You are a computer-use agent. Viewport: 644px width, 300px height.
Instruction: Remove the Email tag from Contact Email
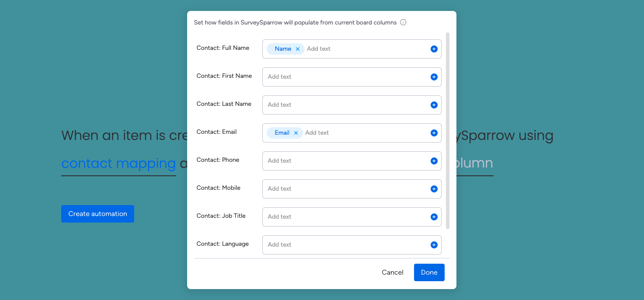pos(296,133)
